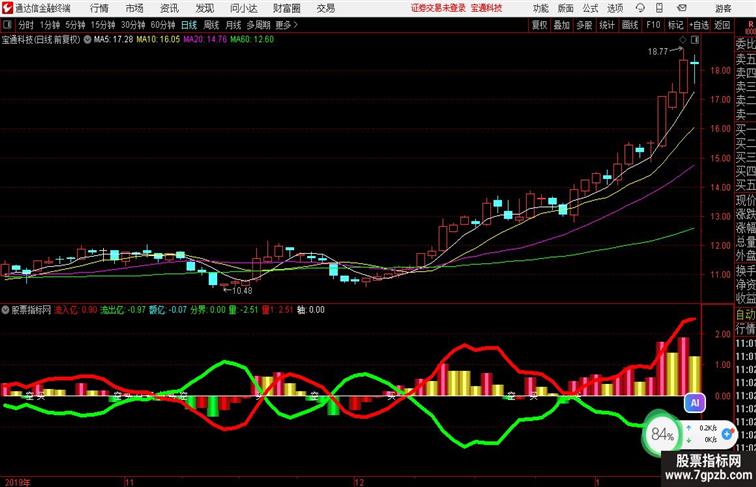Screen dimensions: 756x487
Task: Click the 叠加 overlay button
Action: click(562, 25)
